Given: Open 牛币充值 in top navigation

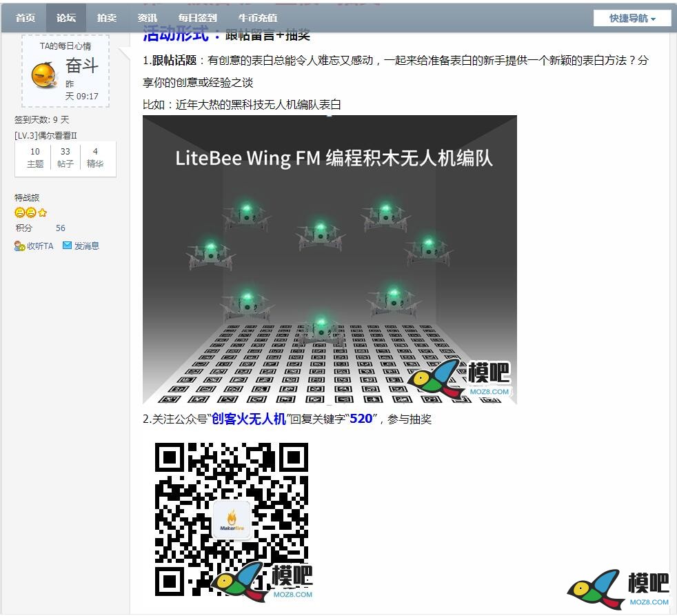Looking at the screenshot, I should pos(258,18).
